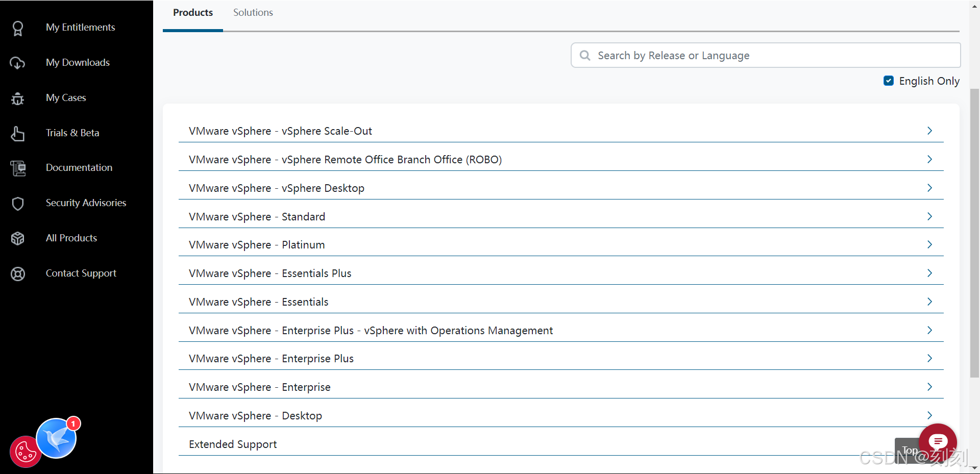
Task: View Security Advisories
Action: tap(86, 203)
